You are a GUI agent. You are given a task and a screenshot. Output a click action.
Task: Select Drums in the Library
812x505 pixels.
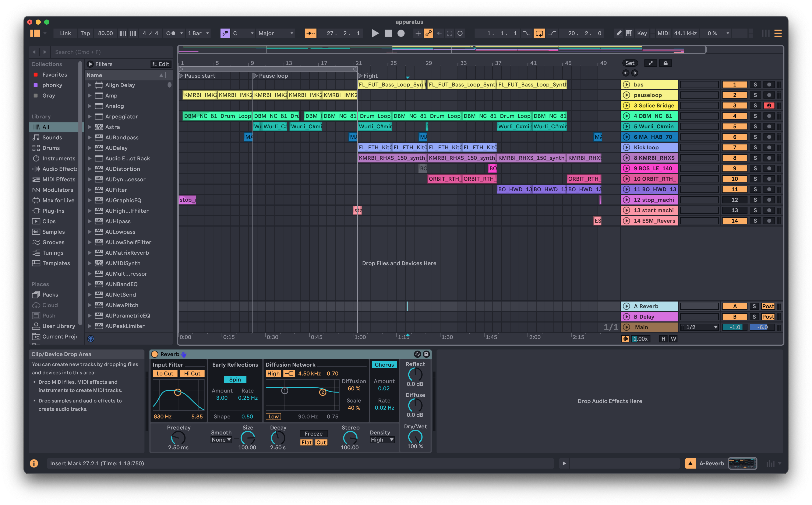[51, 148]
